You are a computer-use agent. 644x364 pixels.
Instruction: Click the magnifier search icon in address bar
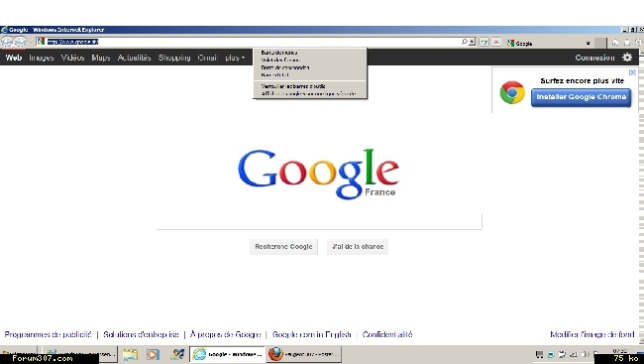tap(464, 42)
